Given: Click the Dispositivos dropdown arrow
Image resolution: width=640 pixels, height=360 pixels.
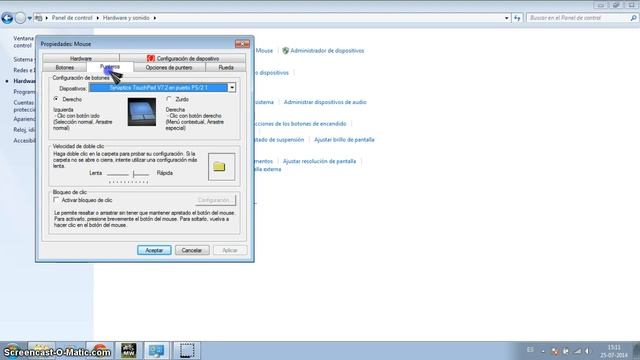Looking at the screenshot, I should 232,87.
